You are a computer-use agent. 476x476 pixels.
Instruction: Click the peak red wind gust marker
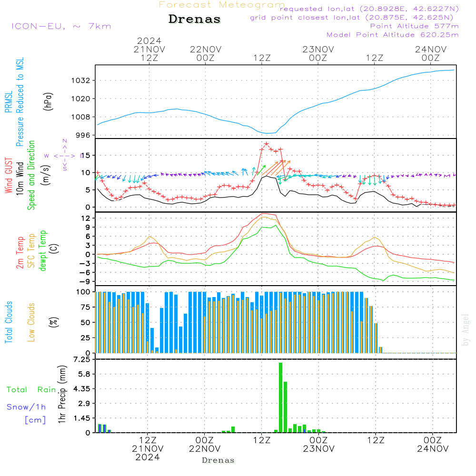(x=266, y=144)
